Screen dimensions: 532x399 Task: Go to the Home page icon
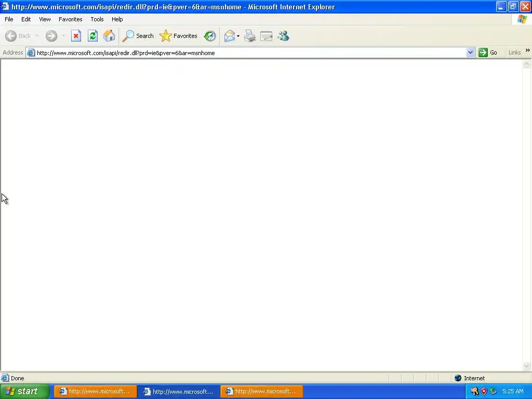coord(109,36)
